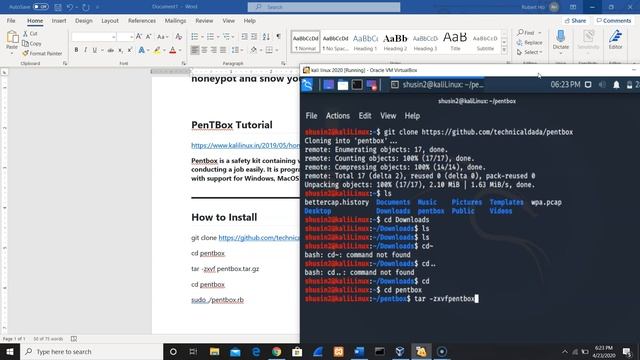Click Decrease Indent icon
Screen dimensions: 640x360
tap(244, 37)
